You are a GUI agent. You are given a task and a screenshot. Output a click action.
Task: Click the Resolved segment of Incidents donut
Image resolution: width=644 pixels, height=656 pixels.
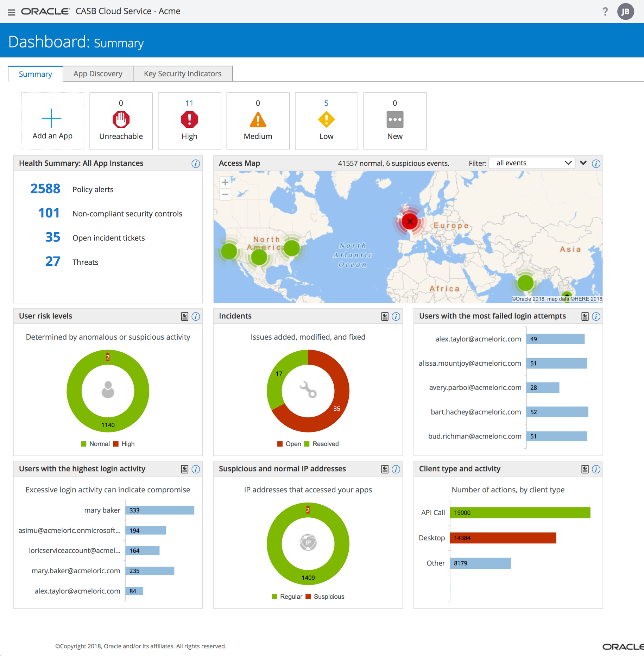(x=279, y=374)
